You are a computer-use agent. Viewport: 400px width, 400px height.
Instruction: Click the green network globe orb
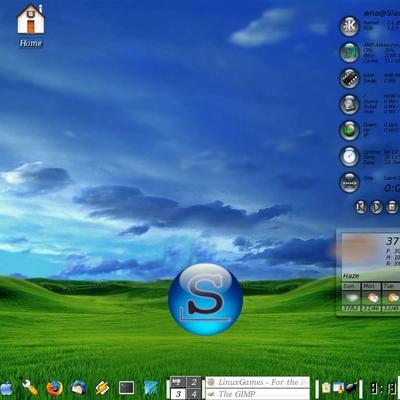tap(349, 130)
